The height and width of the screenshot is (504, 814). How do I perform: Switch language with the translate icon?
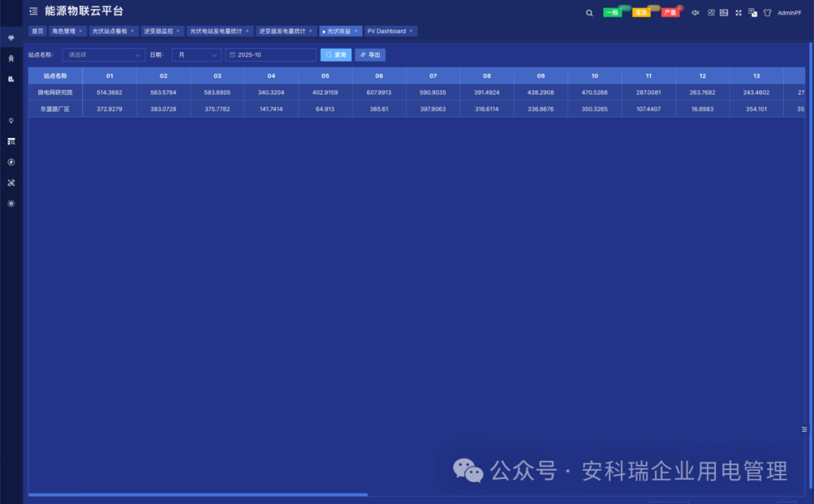(x=753, y=13)
